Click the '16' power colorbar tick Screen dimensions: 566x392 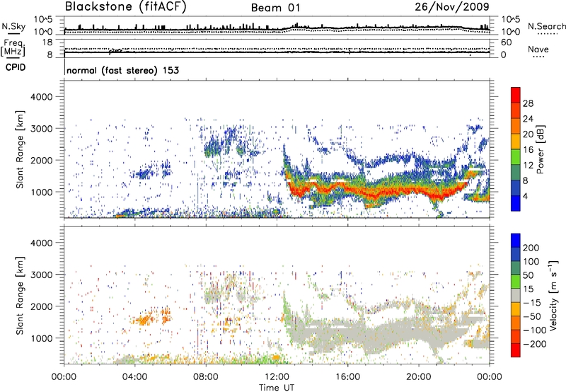pos(528,150)
